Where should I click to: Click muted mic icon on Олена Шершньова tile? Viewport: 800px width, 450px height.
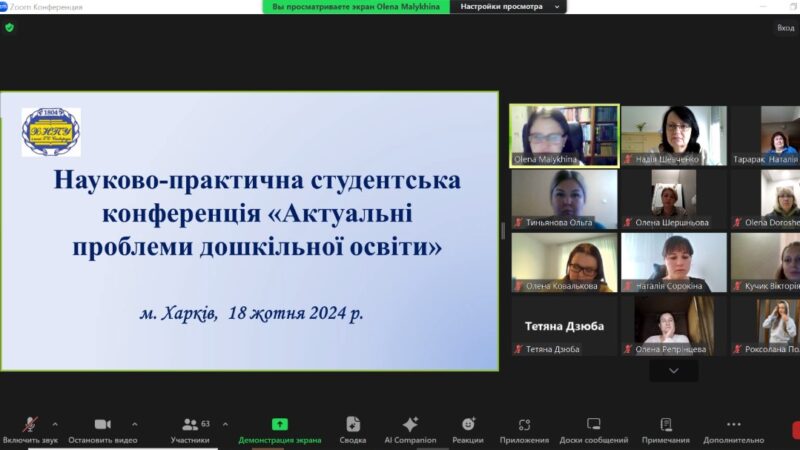628,223
